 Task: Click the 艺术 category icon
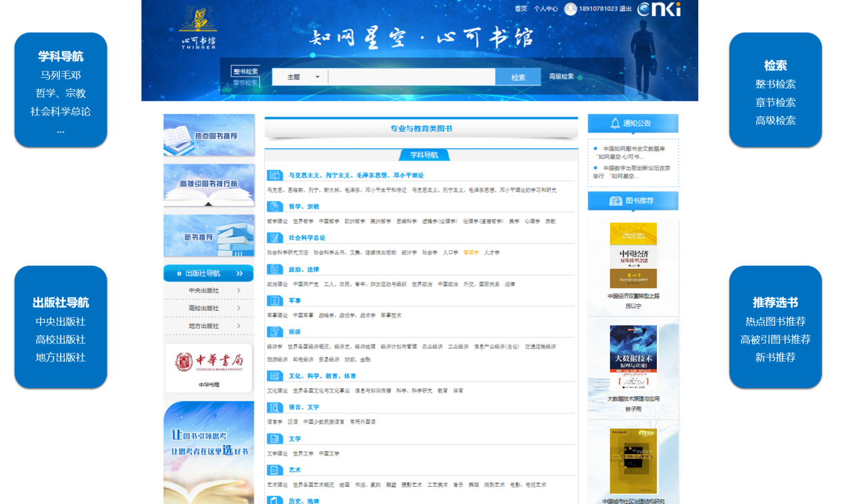click(275, 470)
